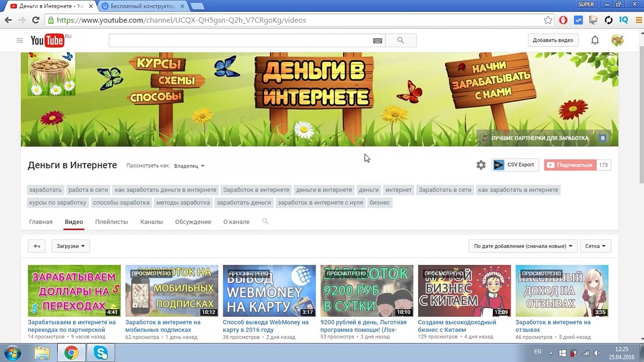Open the 9200 руб в сутки thumbnail

click(367, 291)
